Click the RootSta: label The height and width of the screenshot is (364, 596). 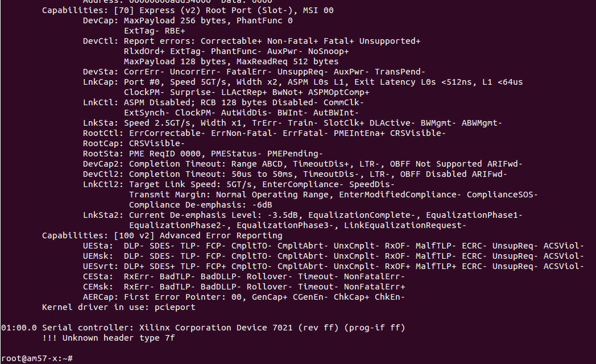click(x=103, y=154)
